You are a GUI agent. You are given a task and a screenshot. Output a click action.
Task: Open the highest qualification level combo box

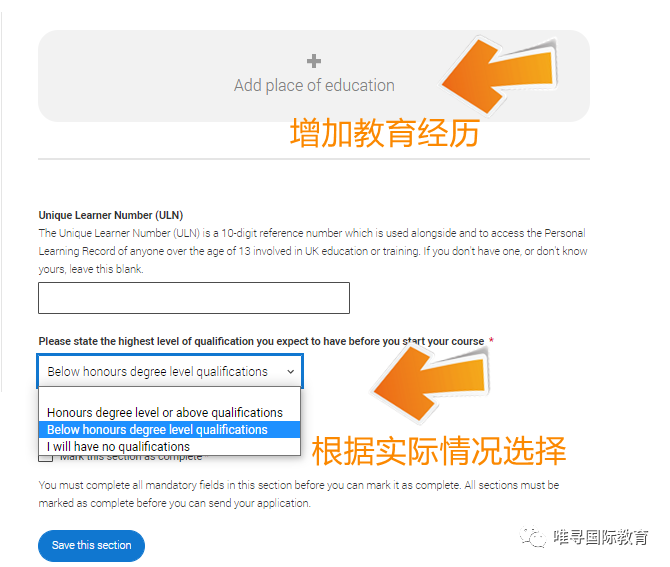pyautogui.click(x=170, y=371)
